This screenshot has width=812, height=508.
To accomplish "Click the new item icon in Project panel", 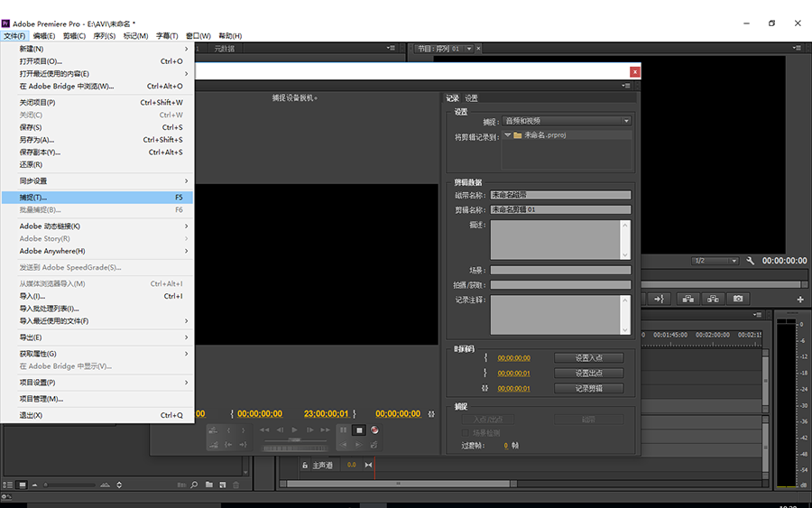I will click(222, 485).
